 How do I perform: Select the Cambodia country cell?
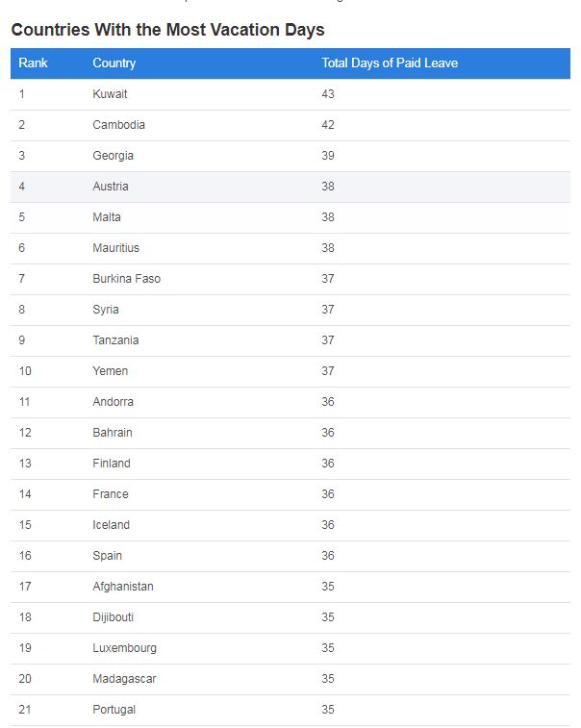point(119,125)
